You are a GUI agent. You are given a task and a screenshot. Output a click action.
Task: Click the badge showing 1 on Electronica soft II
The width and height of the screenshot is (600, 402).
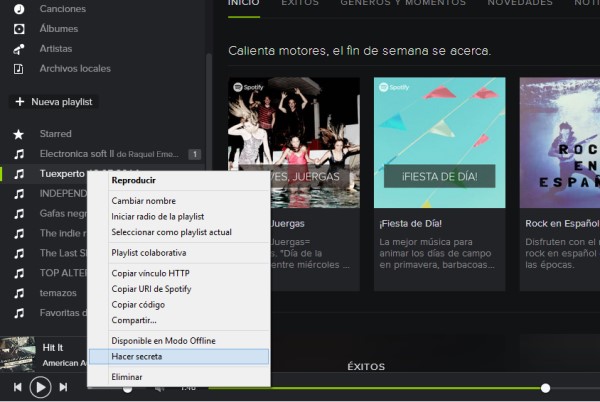194,154
